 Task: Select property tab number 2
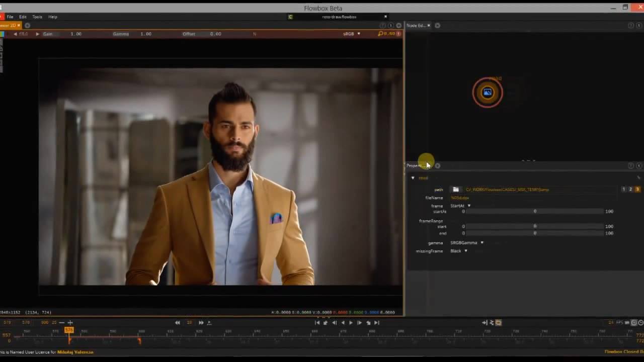click(x=630, y=189)
